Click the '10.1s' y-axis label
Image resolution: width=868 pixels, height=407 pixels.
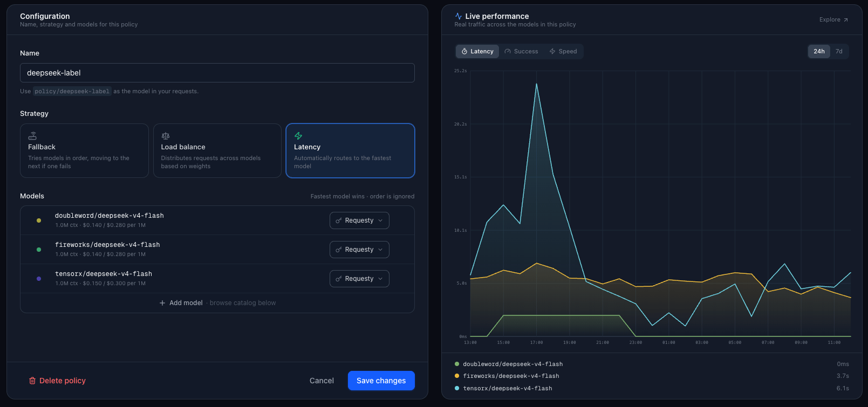tap(461, 230)
